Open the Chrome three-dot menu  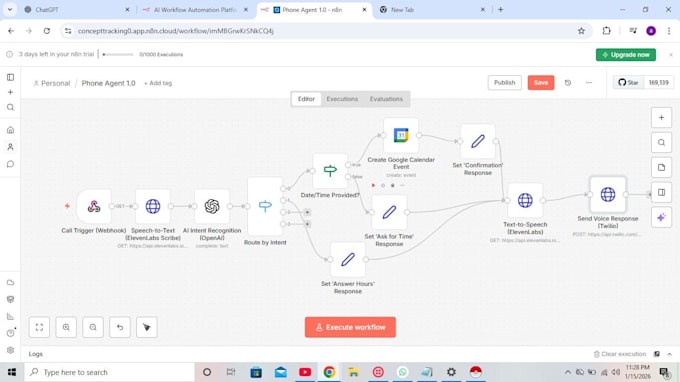[669, 31]
